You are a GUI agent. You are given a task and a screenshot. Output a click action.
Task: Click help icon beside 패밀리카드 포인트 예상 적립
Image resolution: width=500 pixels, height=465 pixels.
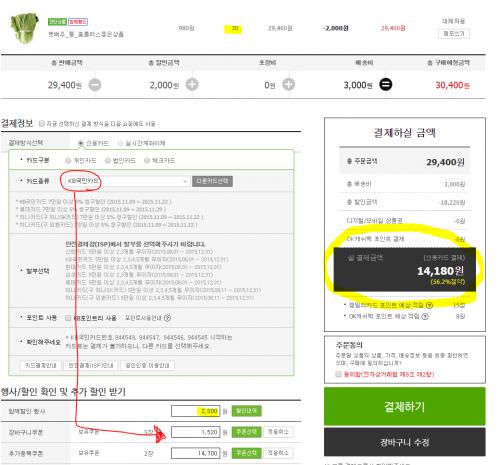coord(429,305)
